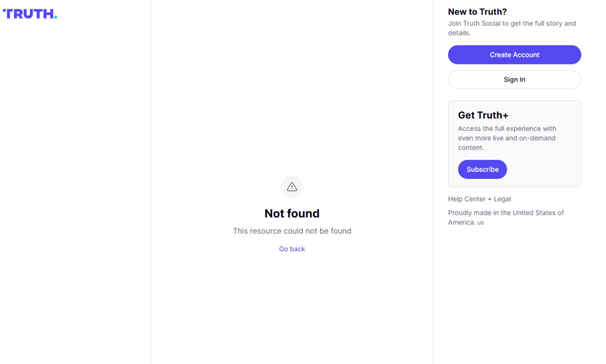
Task: Subscribe to Truth+
Action: (x=482, y=169)
